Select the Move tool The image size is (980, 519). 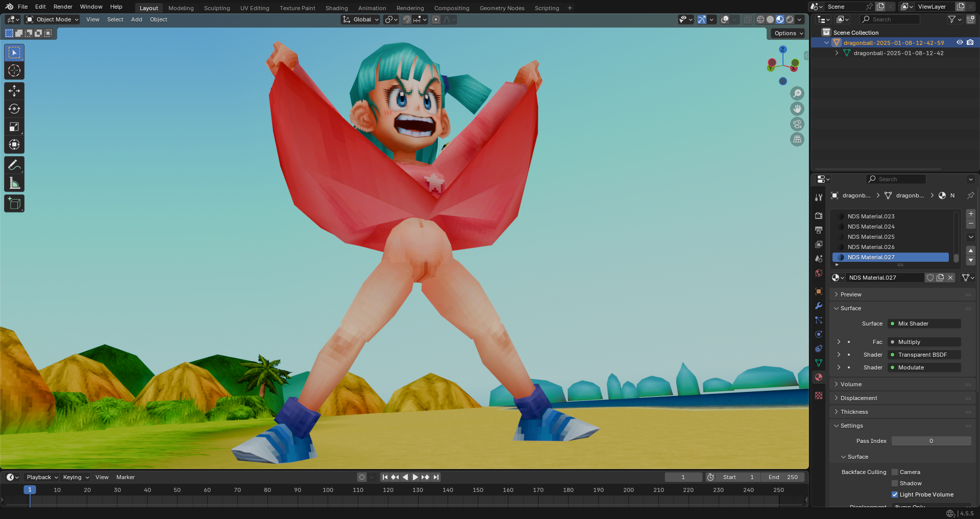14,91
